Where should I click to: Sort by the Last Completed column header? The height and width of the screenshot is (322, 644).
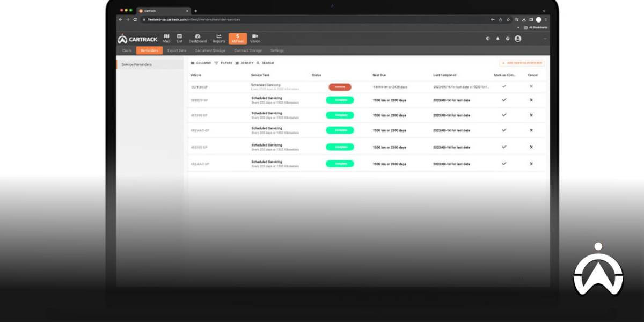point(445,75)
